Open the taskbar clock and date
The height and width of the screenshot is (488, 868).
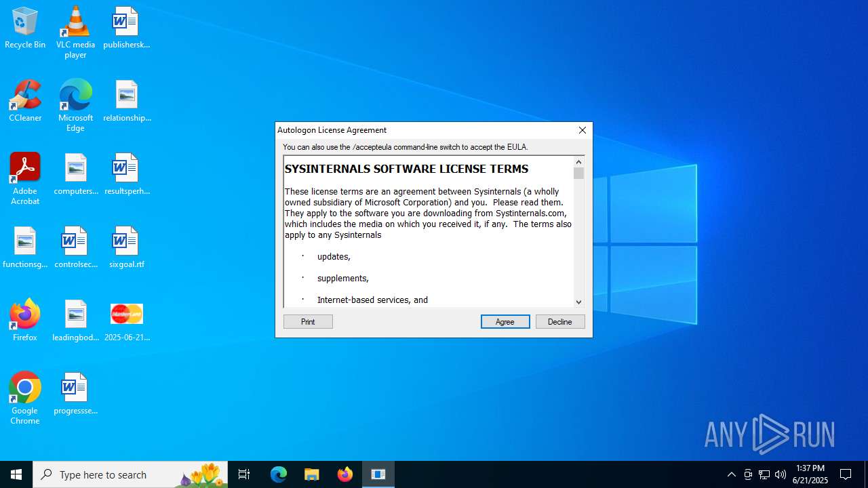pos(810,474)
